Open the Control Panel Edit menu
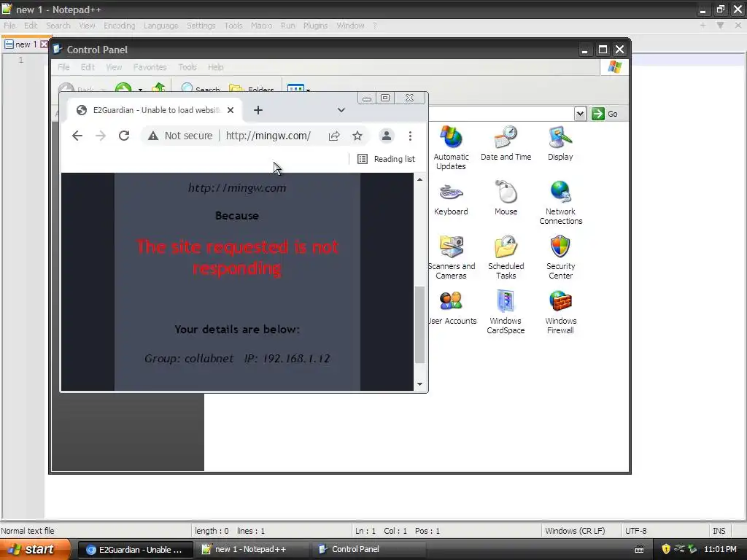 tap(88, 67)
